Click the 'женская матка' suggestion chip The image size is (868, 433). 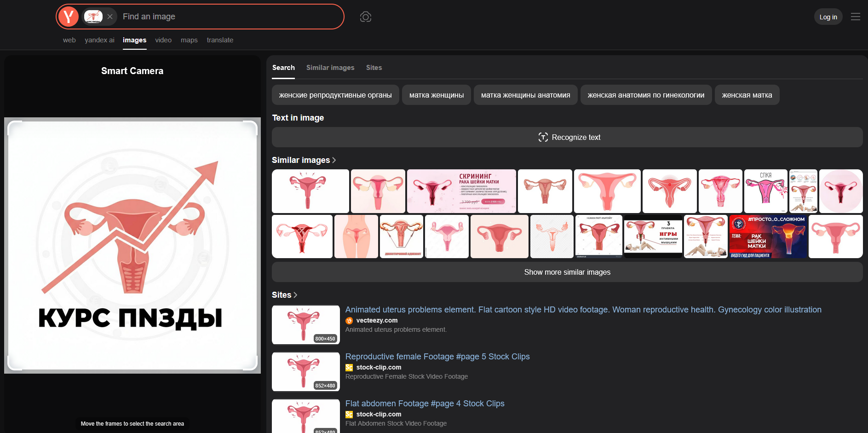(x=747, y=95)
